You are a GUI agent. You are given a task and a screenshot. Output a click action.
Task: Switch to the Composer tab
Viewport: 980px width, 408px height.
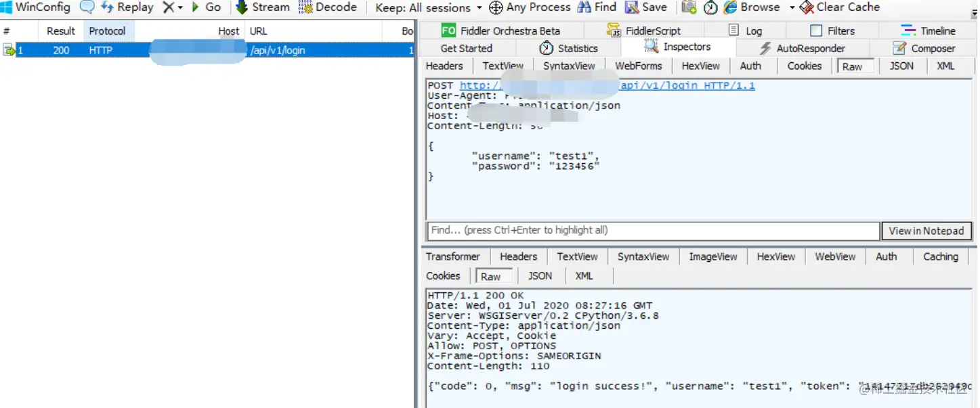(924, 48)
